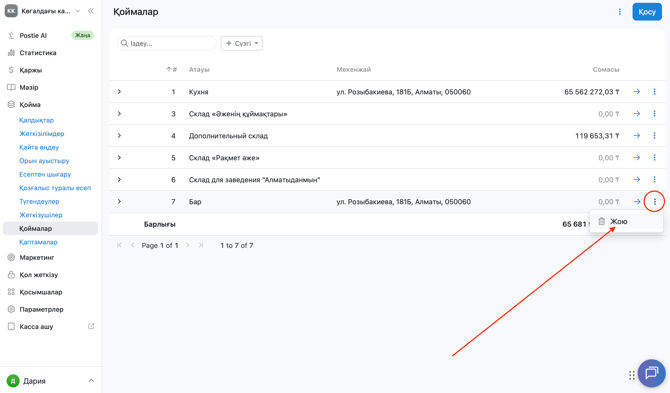This screenshot has width=670, height=393.
Task: Open three-dot menu for Склад для заведения
Action: tap(654, 180)
